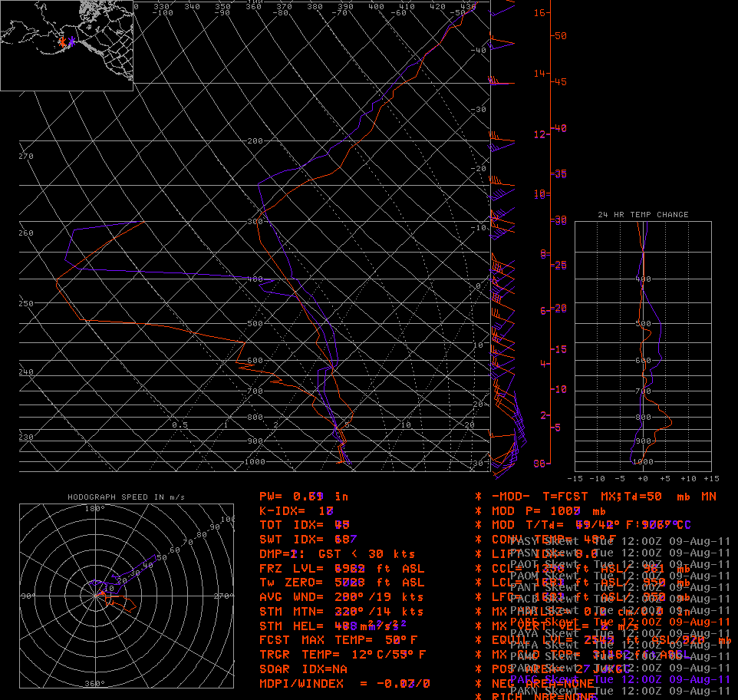
Task: Select the PACB Skewt sounding entry
Action: (x=620, y=599)
